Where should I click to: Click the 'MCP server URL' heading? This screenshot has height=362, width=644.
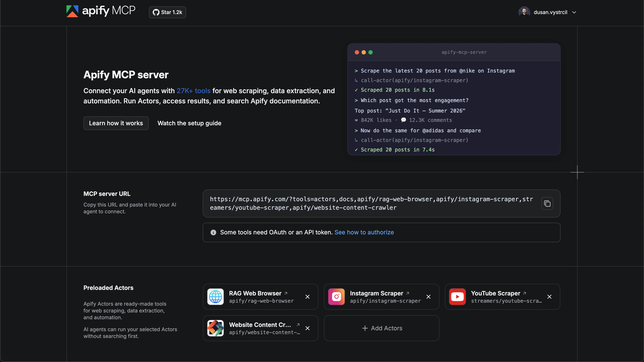pyautogui.click(x=107, y=194)
